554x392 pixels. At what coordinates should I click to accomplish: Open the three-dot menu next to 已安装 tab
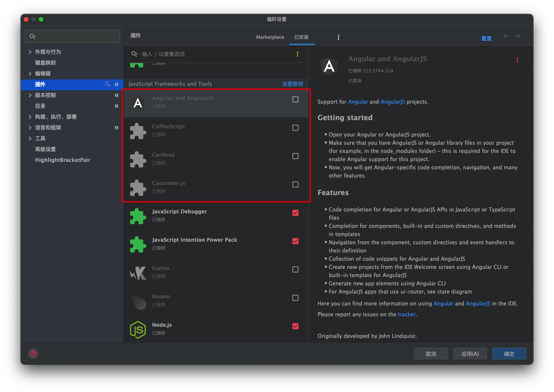coord(338,37)
